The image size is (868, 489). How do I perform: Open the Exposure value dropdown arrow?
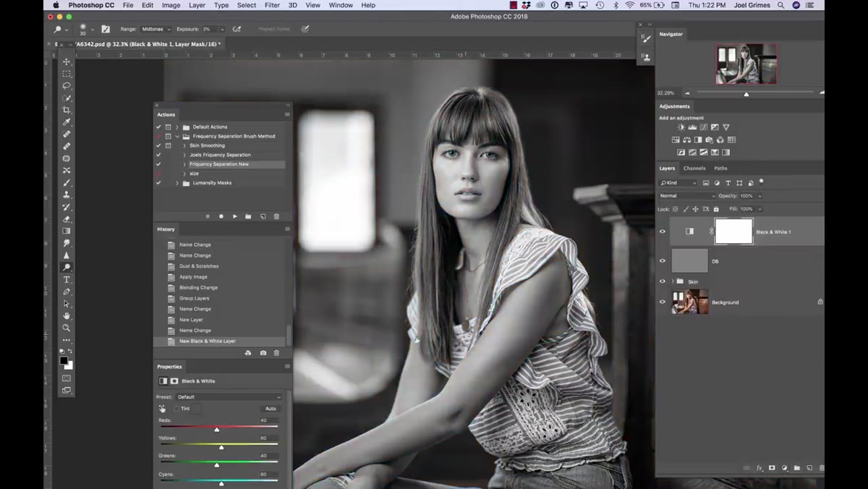coord(221,29)
